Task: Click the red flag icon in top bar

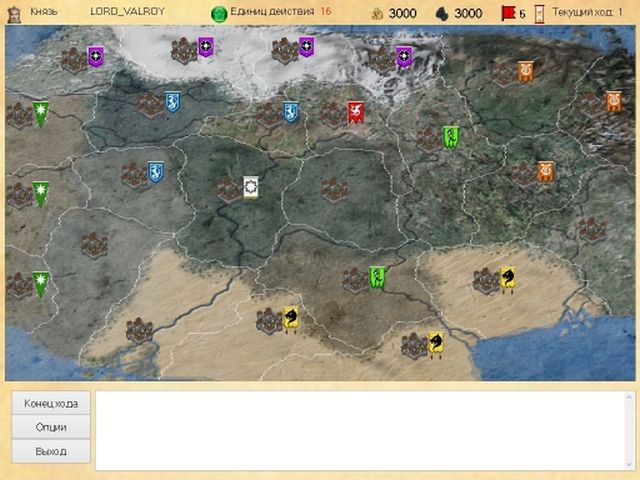Action: 508,13
